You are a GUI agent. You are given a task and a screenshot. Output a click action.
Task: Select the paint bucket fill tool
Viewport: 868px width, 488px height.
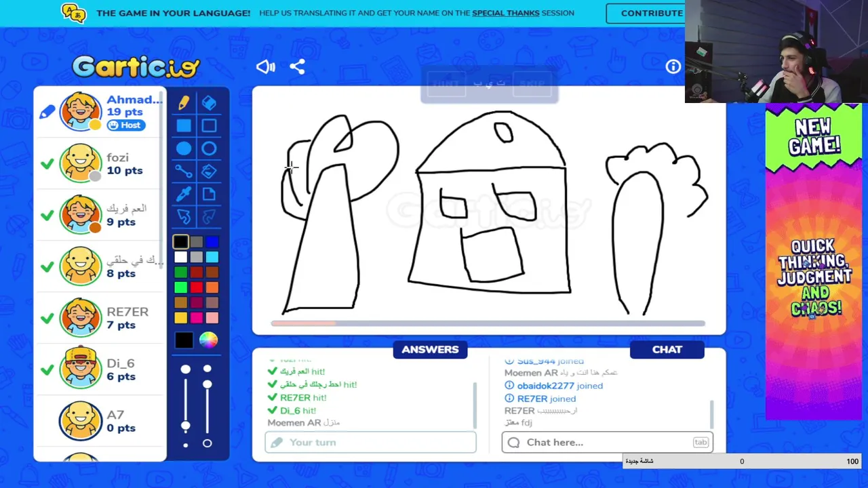pyautogui.click(x=209, y=171)
